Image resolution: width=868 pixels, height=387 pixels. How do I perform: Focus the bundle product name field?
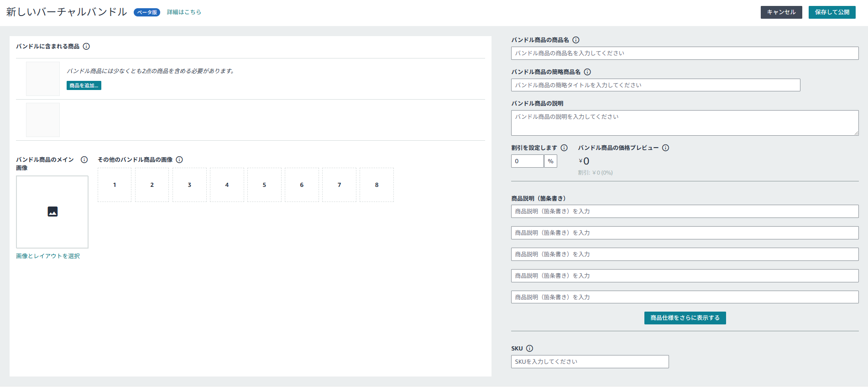pos(685,53)
